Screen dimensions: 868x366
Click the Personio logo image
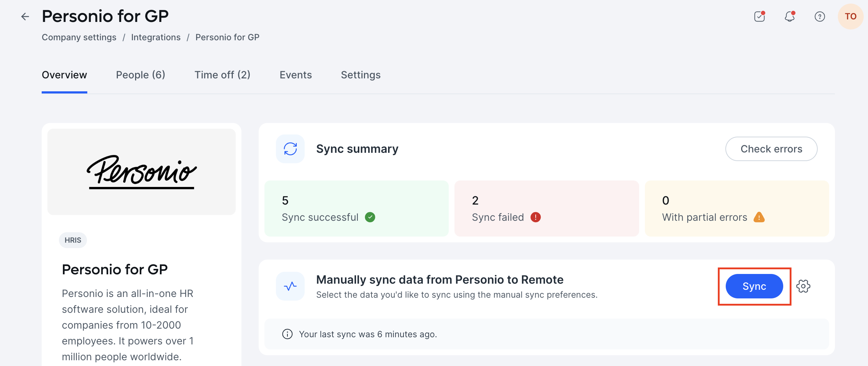[142, 172]
